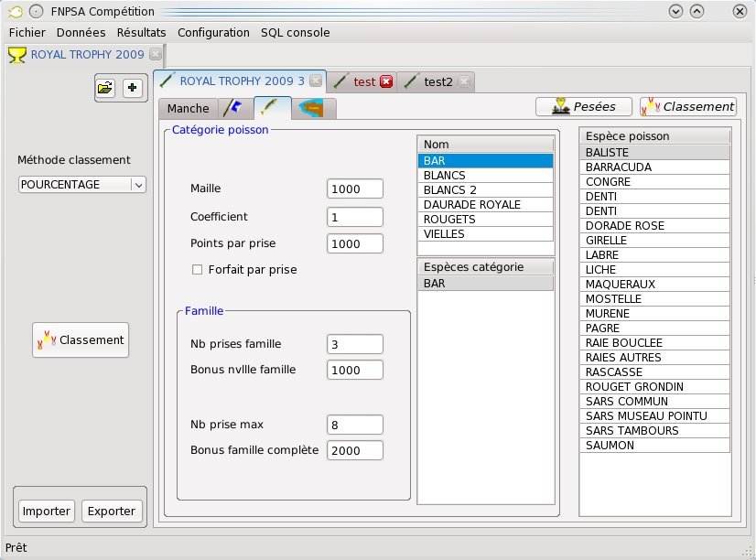Click the open folder icon button
This screenshot has width=756, height=560.
coord(105,88)
